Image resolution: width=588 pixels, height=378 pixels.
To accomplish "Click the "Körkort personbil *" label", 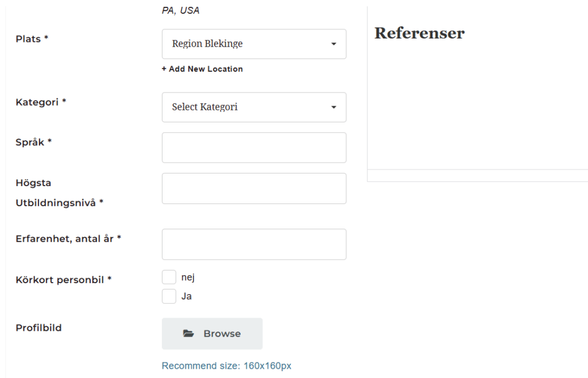I will tap(63, 280).
